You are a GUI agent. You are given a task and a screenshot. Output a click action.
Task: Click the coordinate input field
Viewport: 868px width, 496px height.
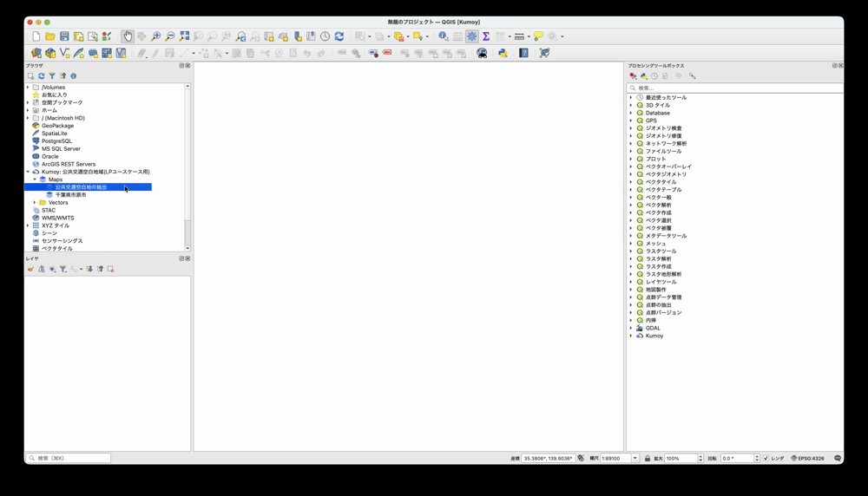point(548,459)
